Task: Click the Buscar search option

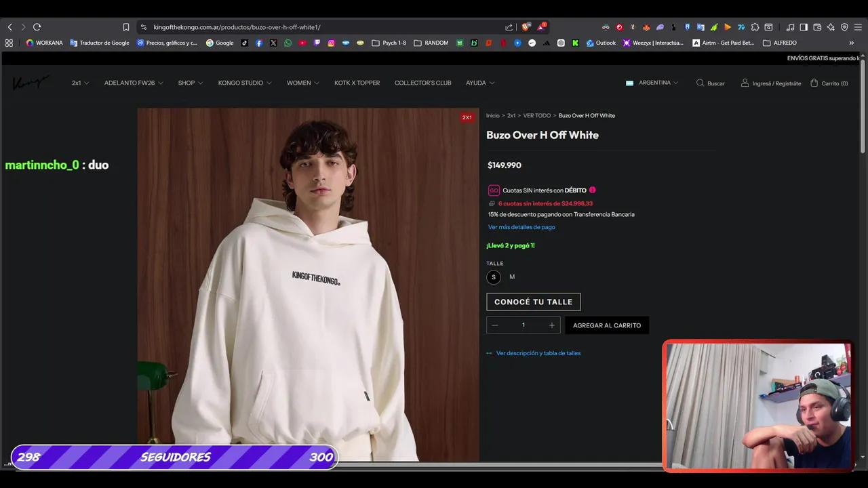Action: click(x=710, y=83)
